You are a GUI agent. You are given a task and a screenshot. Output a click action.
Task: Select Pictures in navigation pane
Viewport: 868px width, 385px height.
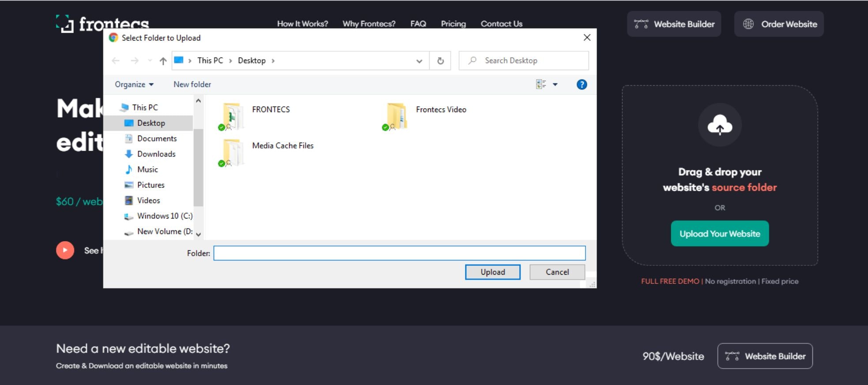click(151, 185)
